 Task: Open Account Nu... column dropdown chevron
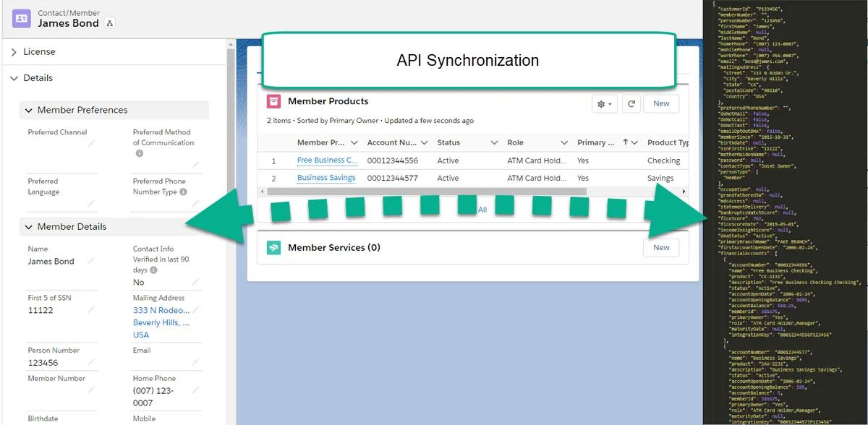[425, 143]
